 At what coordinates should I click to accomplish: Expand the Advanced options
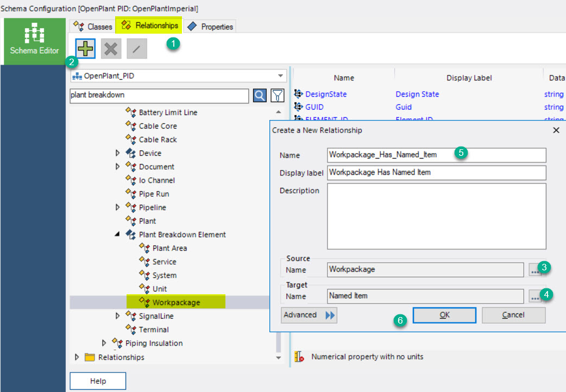point(309,315)
